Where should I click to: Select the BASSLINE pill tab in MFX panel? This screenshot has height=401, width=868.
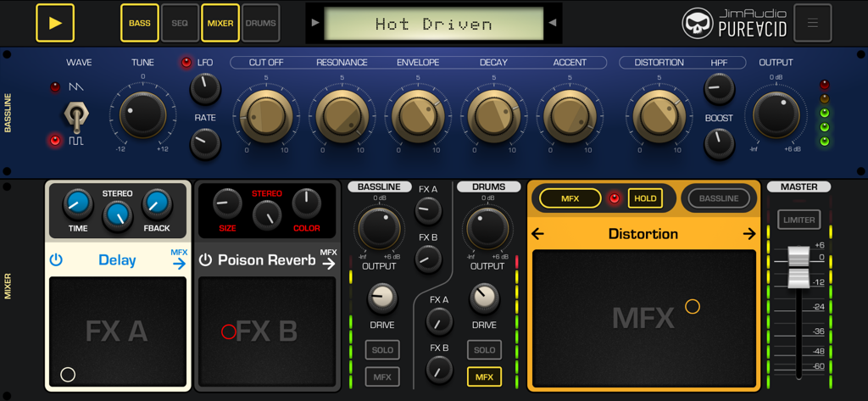(719, 198)
